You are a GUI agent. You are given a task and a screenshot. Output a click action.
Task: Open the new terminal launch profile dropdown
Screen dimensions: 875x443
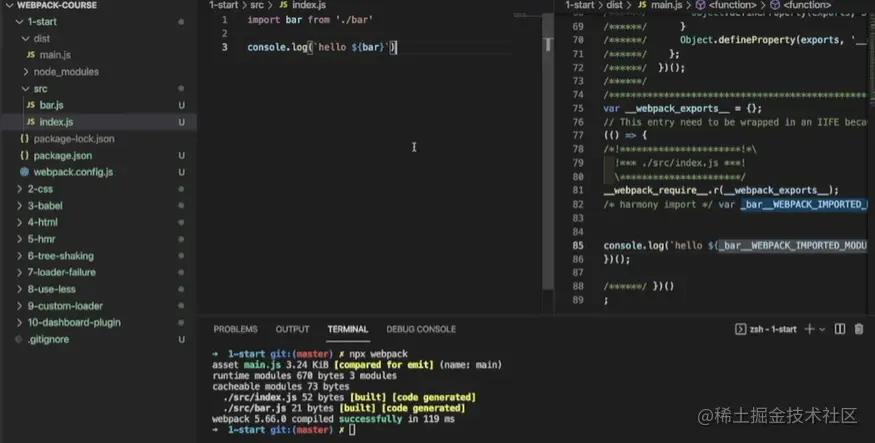pyautogui.click(x=822, y=330)
